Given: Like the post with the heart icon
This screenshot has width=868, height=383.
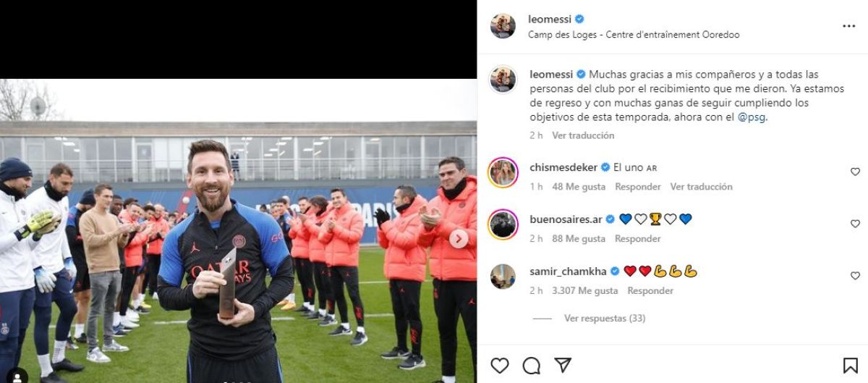Looking at the screenshot, I should [x=500, y=364].
